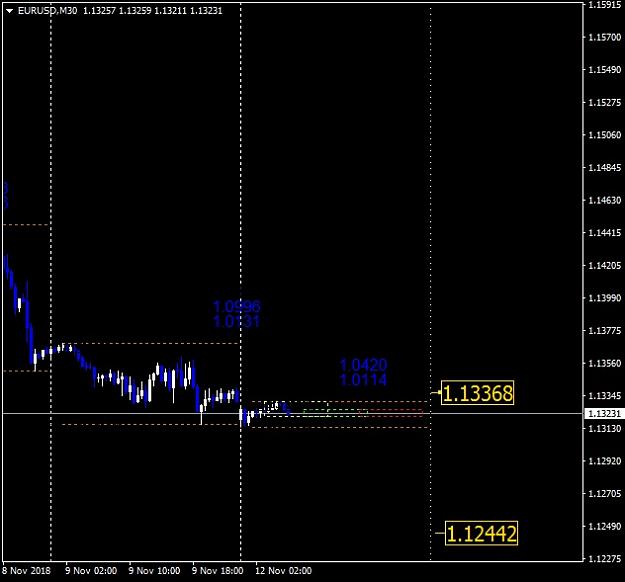Click the 1.15700 price scale value
625x582 pixels.
tap(605, 37)
